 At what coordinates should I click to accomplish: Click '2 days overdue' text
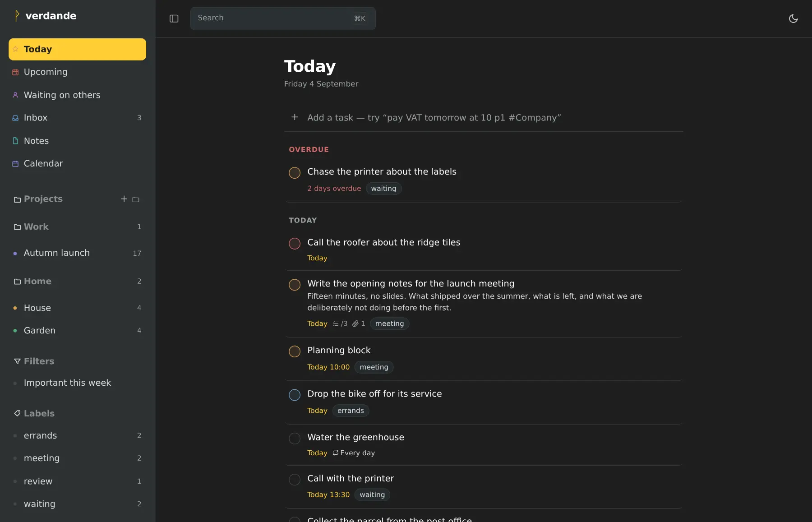click(x=334, y=189)
